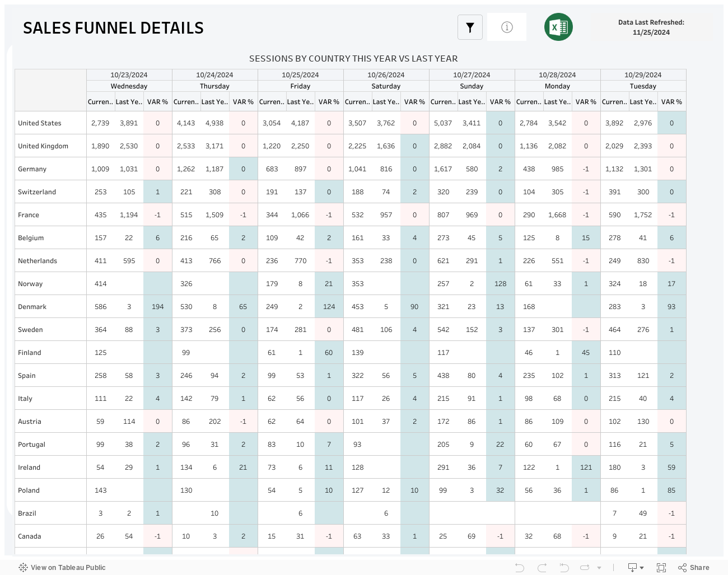Open the refresh options dropdown arrow
The width and height of the screenshot is (728, 575).
pyautogui.click(x=599, y=568)
